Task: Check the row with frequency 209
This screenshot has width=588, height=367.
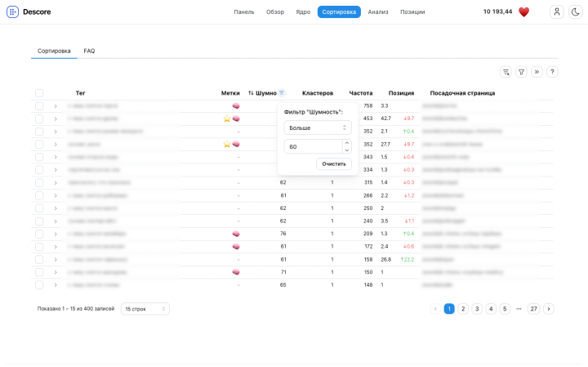Action: [39, 234]
